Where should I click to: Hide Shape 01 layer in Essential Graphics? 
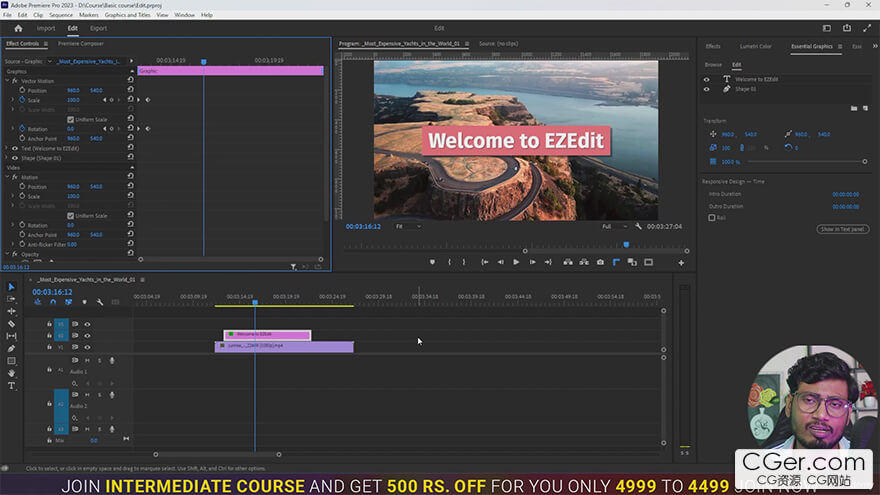pos(707,89)
